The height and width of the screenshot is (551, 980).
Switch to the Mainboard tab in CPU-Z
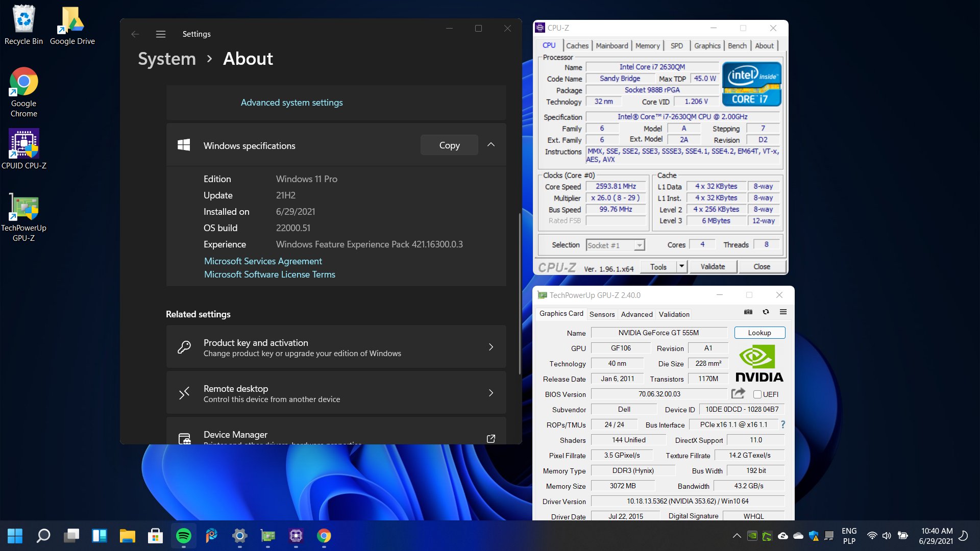[612, 45]
